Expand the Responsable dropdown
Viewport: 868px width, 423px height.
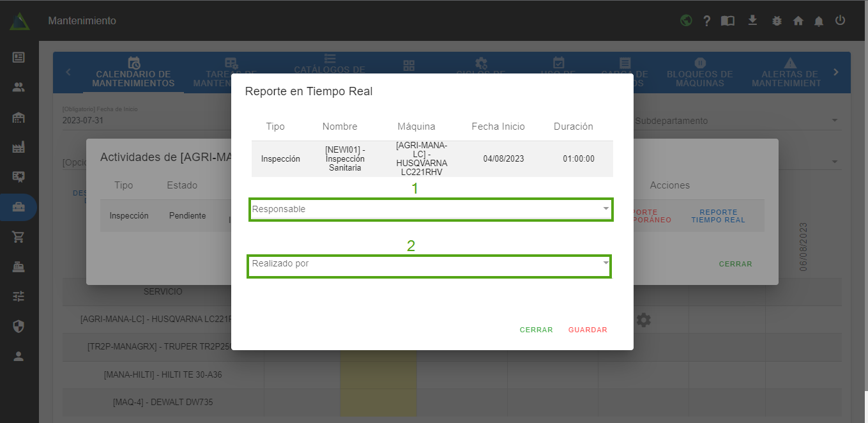click(430, 210)
